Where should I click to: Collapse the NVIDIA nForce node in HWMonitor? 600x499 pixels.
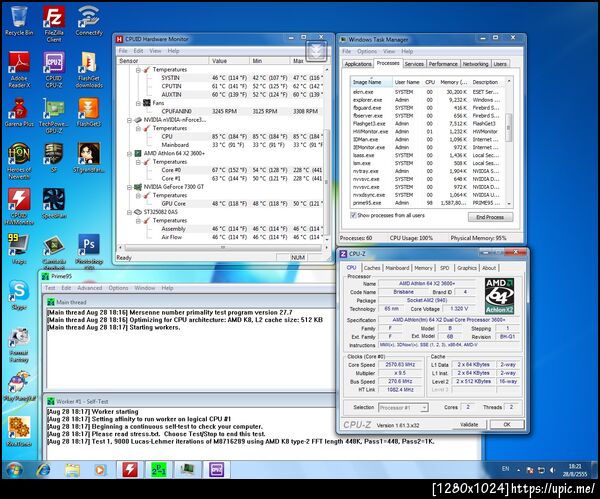[x=129, y=120]
